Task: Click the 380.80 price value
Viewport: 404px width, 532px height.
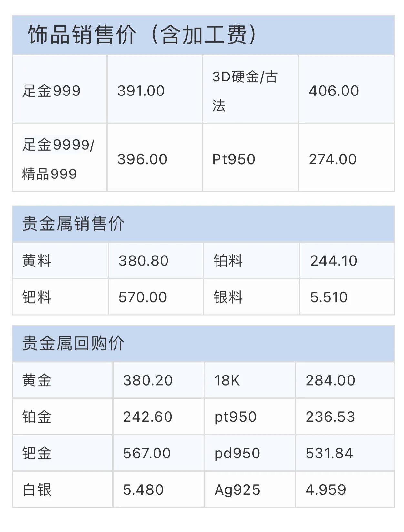Action: tap(144, 261)
